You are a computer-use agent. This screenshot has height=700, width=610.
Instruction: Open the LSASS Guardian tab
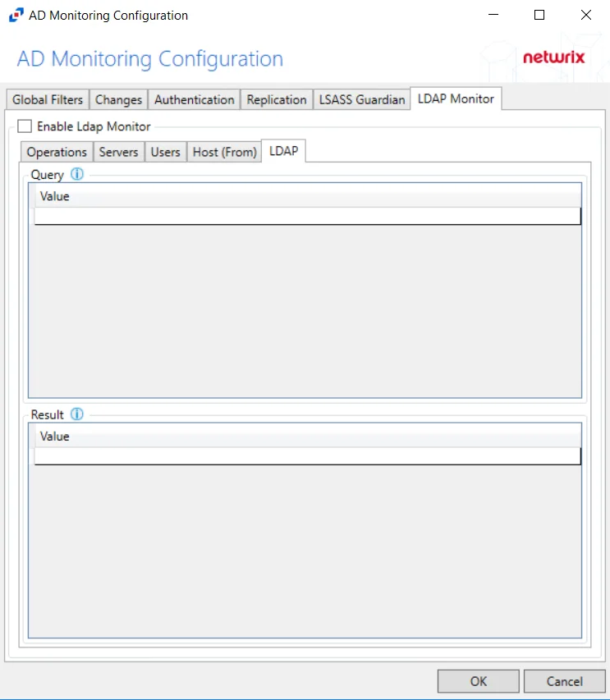(x=362, y=99)
